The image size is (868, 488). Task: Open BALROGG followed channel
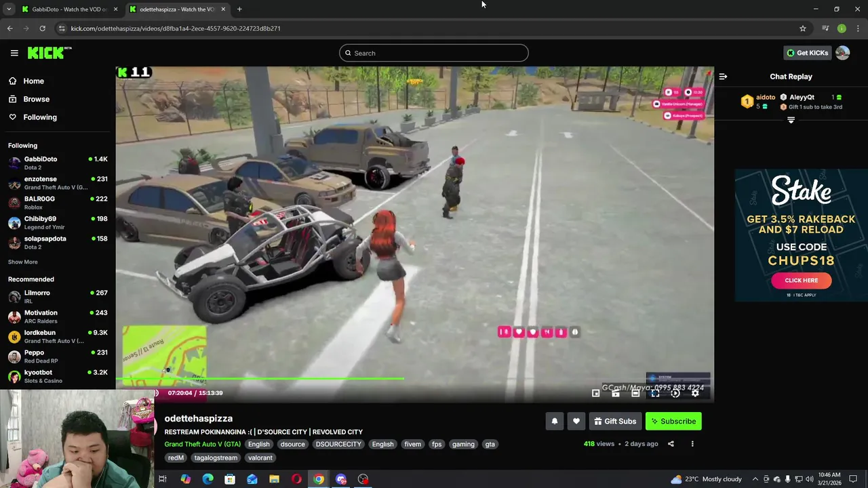(x=58, y=203)
